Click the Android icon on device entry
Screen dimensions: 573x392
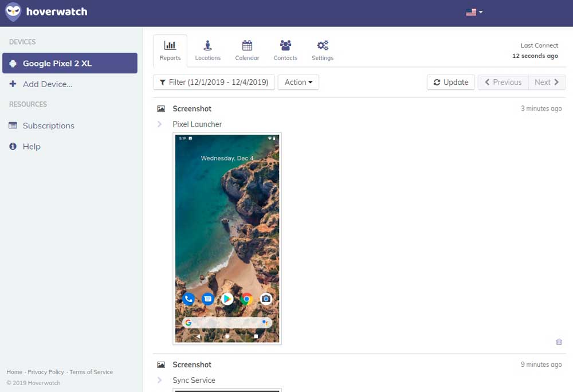(13, 64)
